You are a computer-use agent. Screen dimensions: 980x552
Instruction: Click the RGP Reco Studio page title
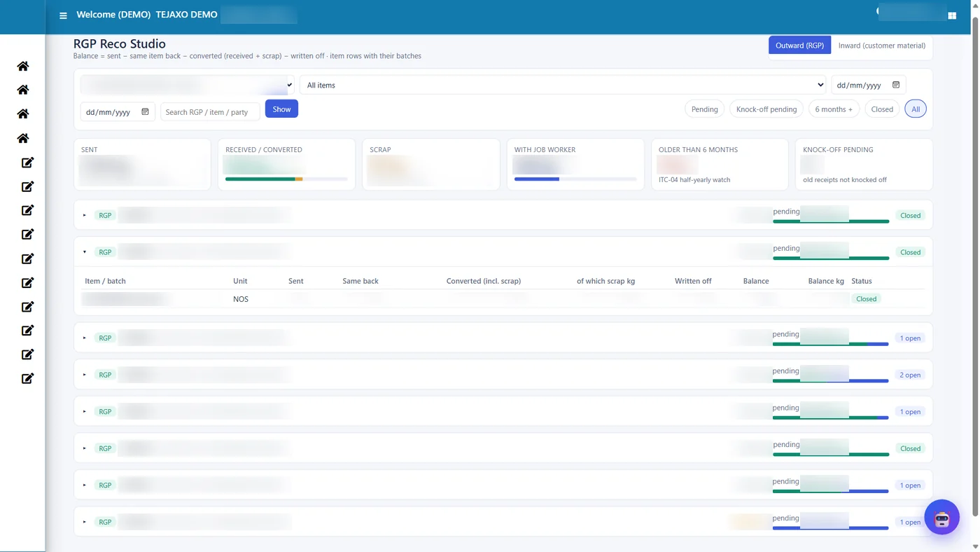(120, 43)
